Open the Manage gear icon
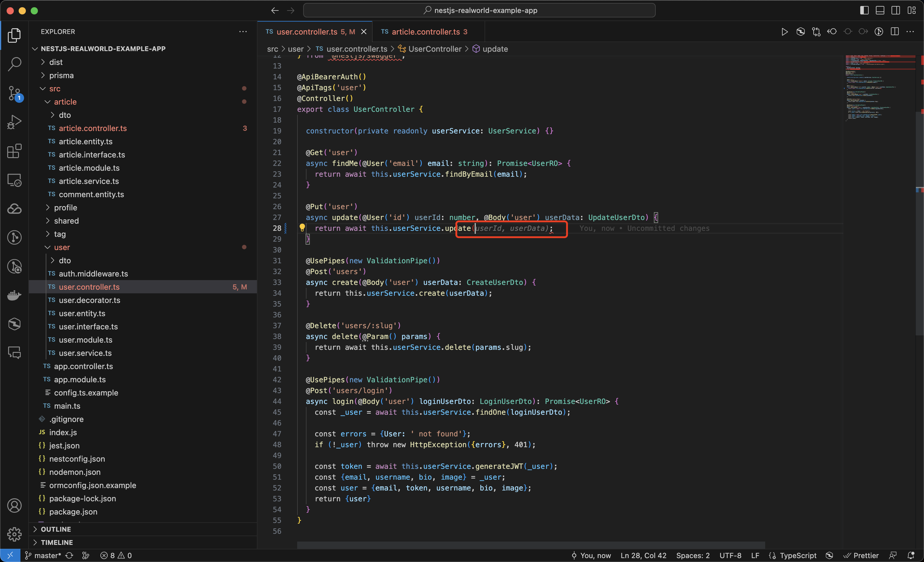The width and height of the screenshot is (924, 562). point(14,534)
